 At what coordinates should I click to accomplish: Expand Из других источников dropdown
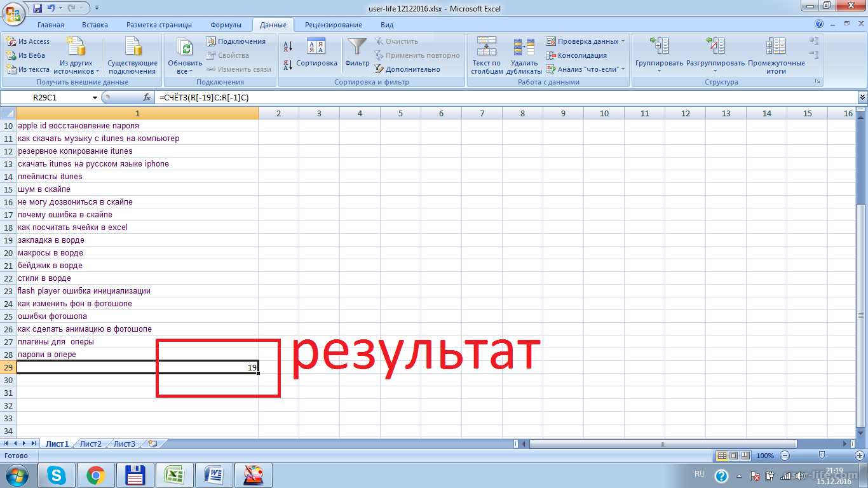click(x=76, y=67)
